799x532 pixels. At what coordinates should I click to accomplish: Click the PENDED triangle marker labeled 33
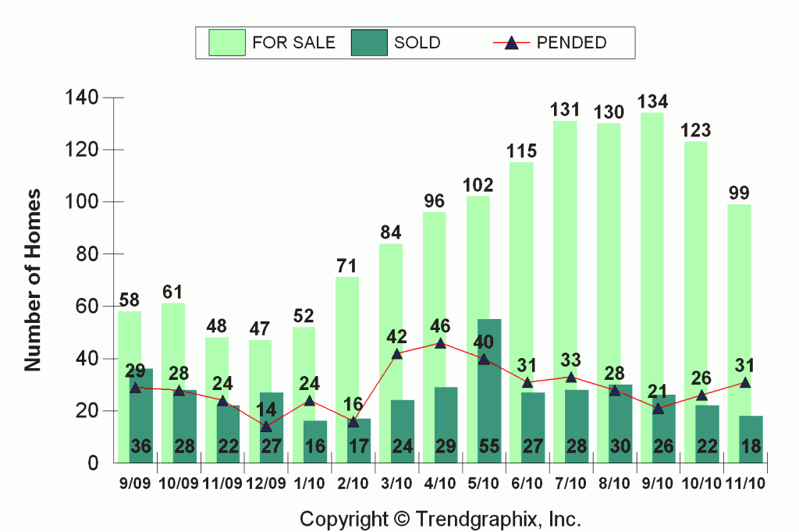[x=571, y=378]
